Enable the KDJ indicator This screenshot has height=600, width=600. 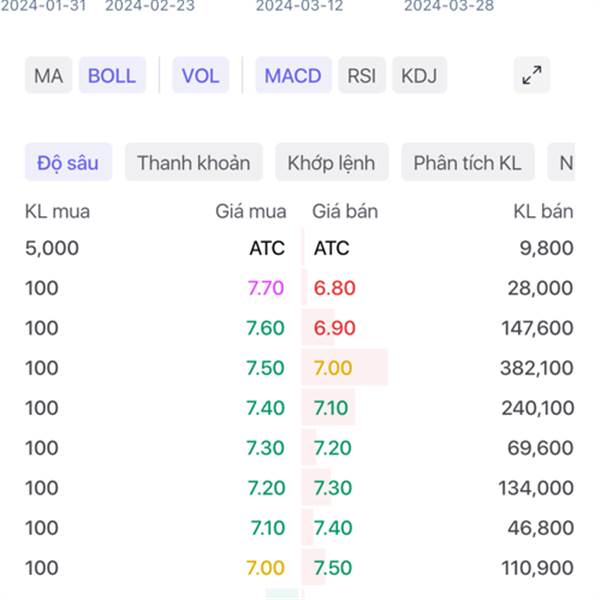pos(419,75)
